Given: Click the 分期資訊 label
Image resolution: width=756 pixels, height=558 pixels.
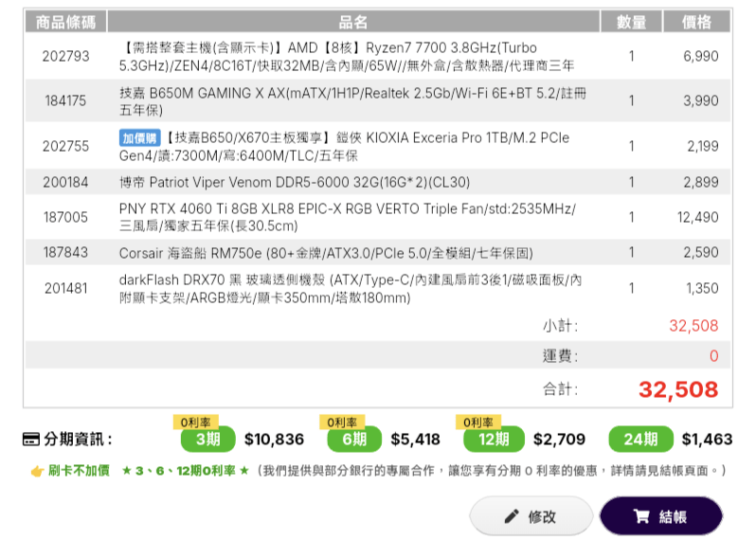Looking at the screenshot, I should click(78, 440).
